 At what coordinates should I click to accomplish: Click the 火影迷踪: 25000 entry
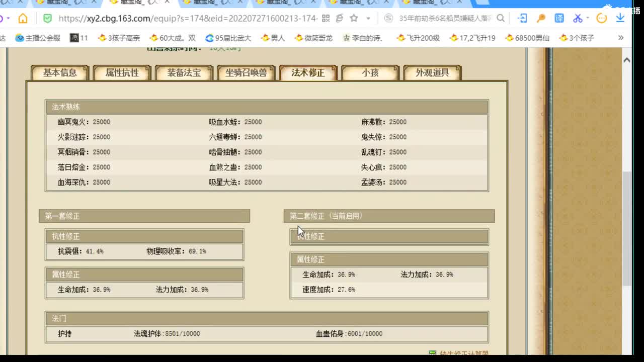pos(84,137)
